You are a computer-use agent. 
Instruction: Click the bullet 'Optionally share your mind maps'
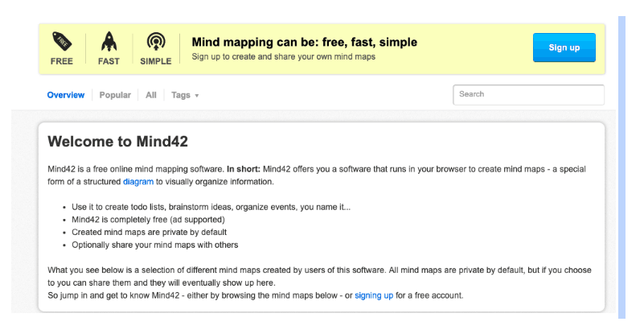tap(155, 245)
